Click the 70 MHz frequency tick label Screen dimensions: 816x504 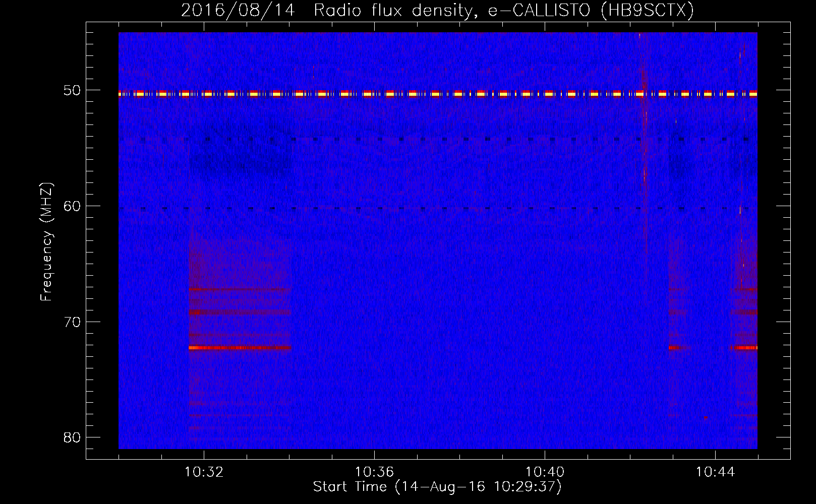pos(72,322)
